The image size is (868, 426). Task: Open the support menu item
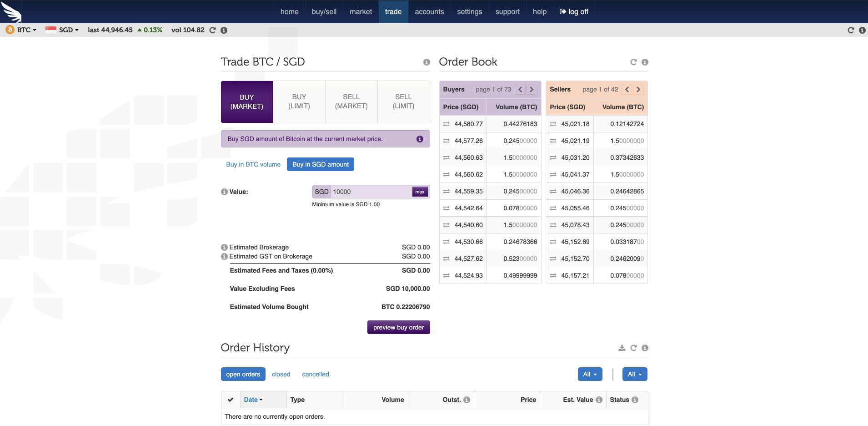(x=507, y=12)
